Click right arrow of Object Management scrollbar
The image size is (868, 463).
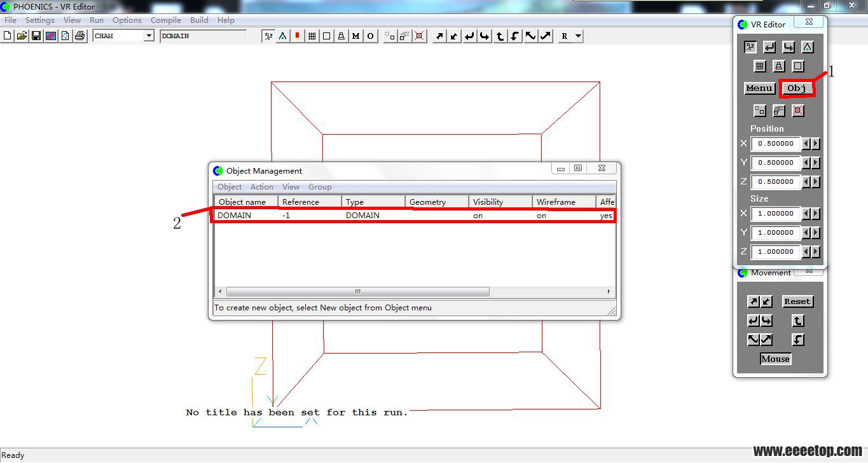[609, 291]
